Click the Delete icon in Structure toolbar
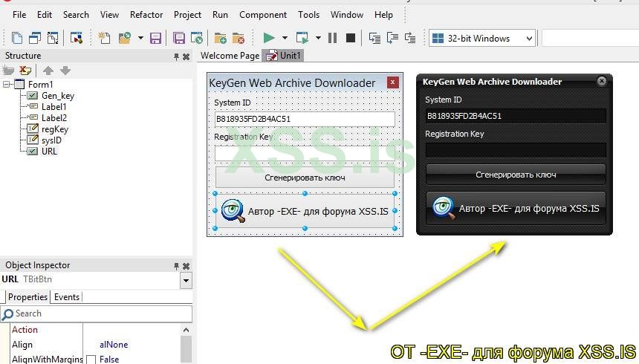This screenshot has height=364, width=639. 25,71
